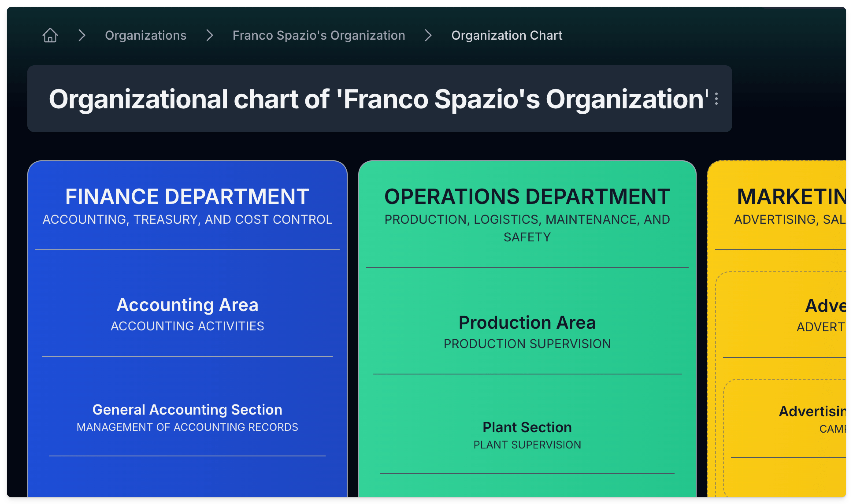Select the Organization Chart breadcrumb item

point(506,35)
